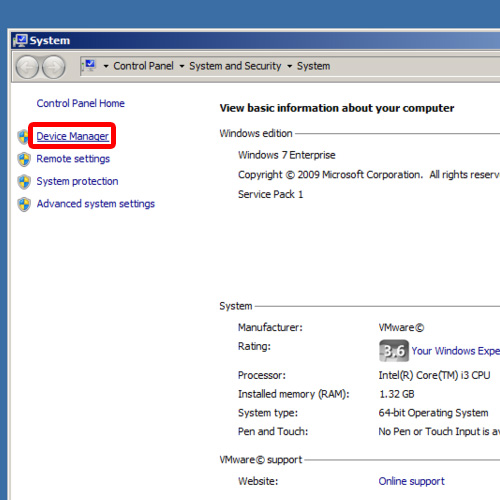Click the Windows 7 Enterprise edition text
This screenshot has height=500, width=500.
click(287, 155)
